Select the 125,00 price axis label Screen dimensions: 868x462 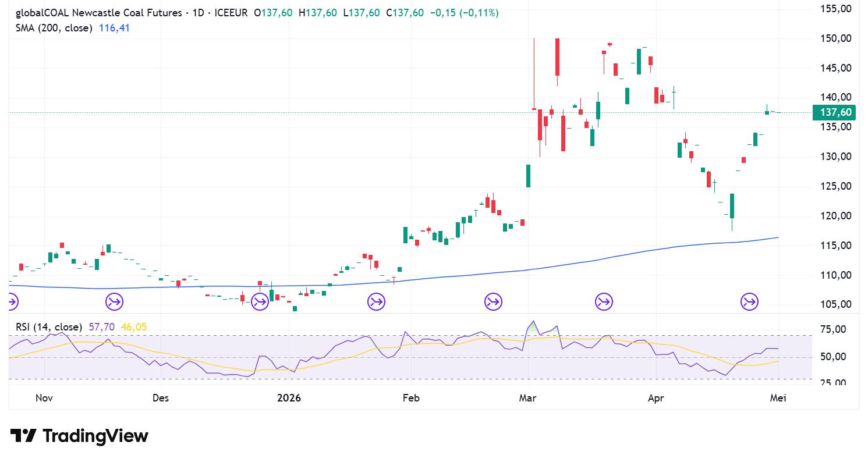[x=836, y=186]
